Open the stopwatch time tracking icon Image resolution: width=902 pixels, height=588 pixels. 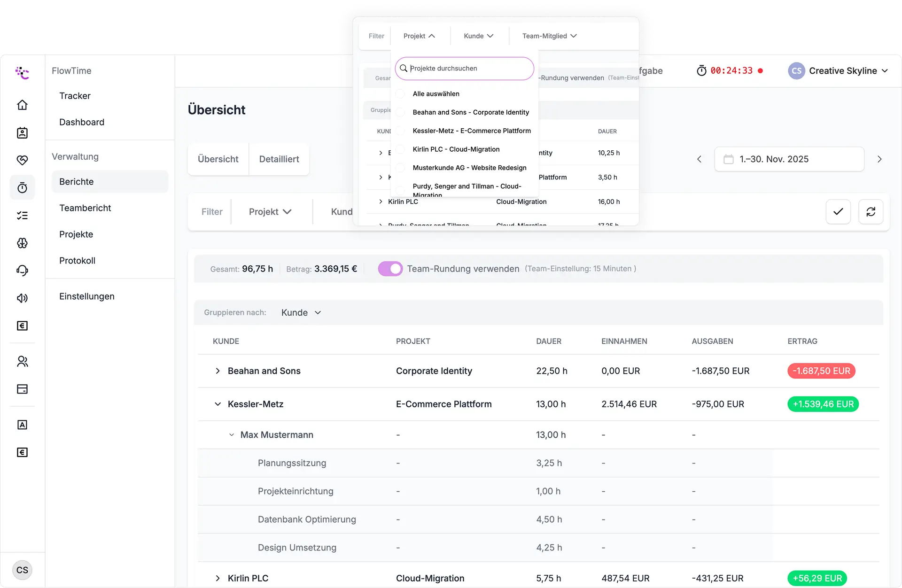(22, 188)
